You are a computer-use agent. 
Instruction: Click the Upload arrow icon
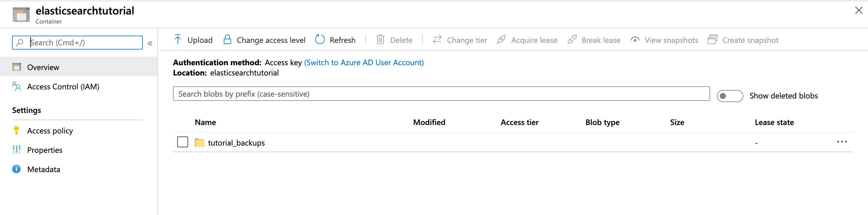178,40
